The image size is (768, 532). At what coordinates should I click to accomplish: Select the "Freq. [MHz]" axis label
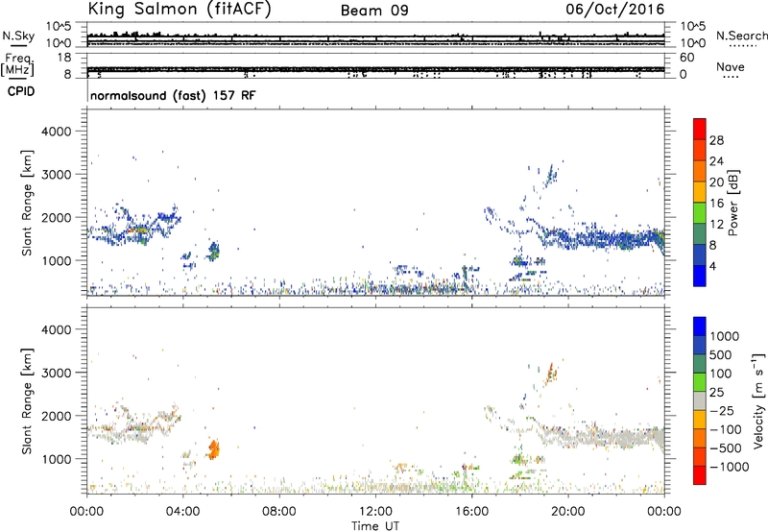click(17, 64)
